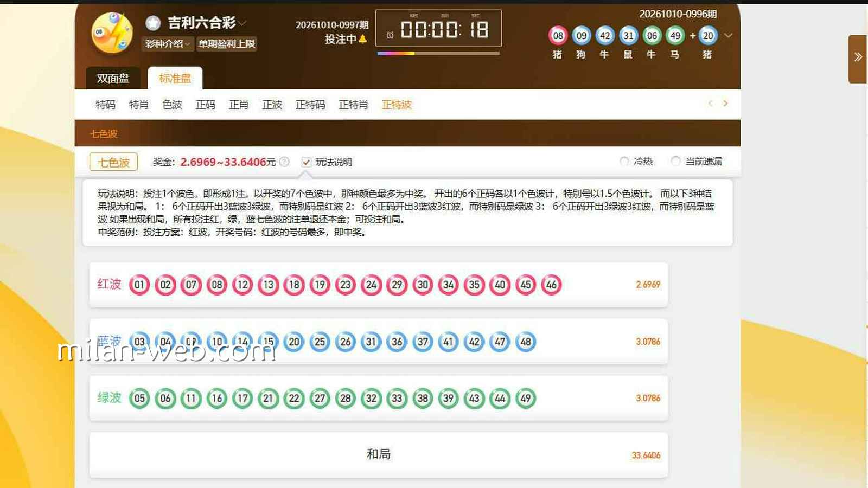Click drawn ball 08 in results header
The height and width of the screenshot is (488, 868).
click(558, 36)
